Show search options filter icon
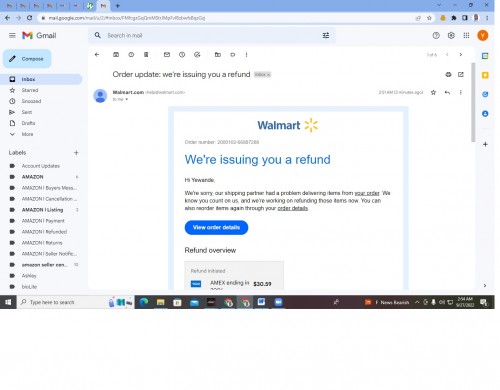The height and width of the screenshot is (390, 500). 326,35
